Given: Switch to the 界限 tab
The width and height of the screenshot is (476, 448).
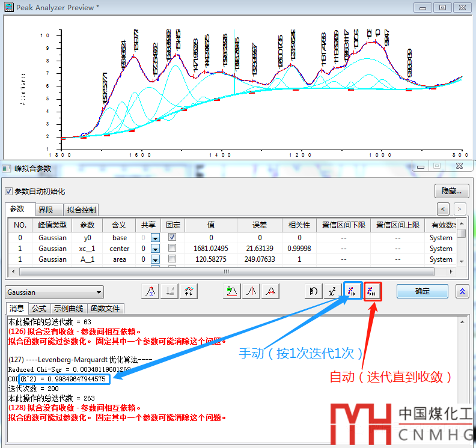Looking at the screenshot, I should pyautogui.click(x=45, y=210).
